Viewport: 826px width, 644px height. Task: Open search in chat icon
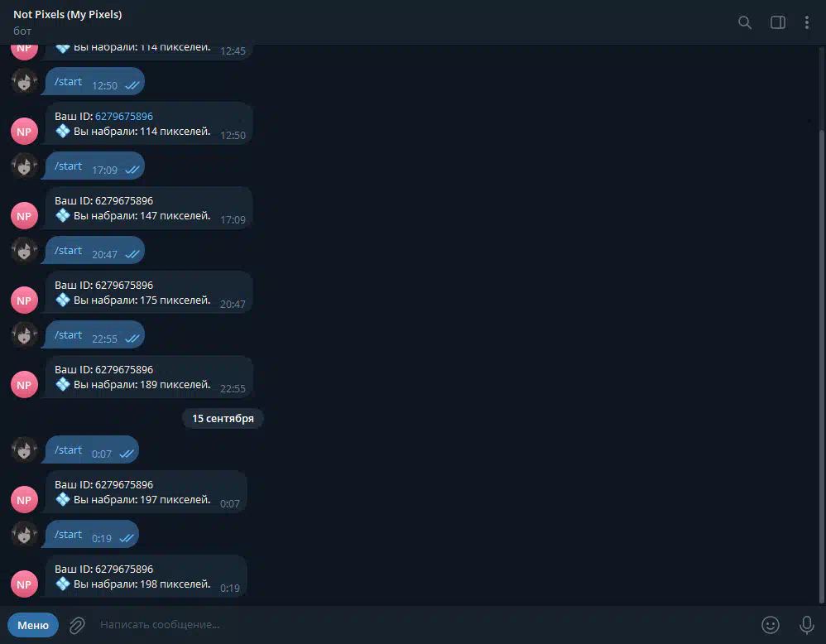pyautogui.click(x=744, y=22)
